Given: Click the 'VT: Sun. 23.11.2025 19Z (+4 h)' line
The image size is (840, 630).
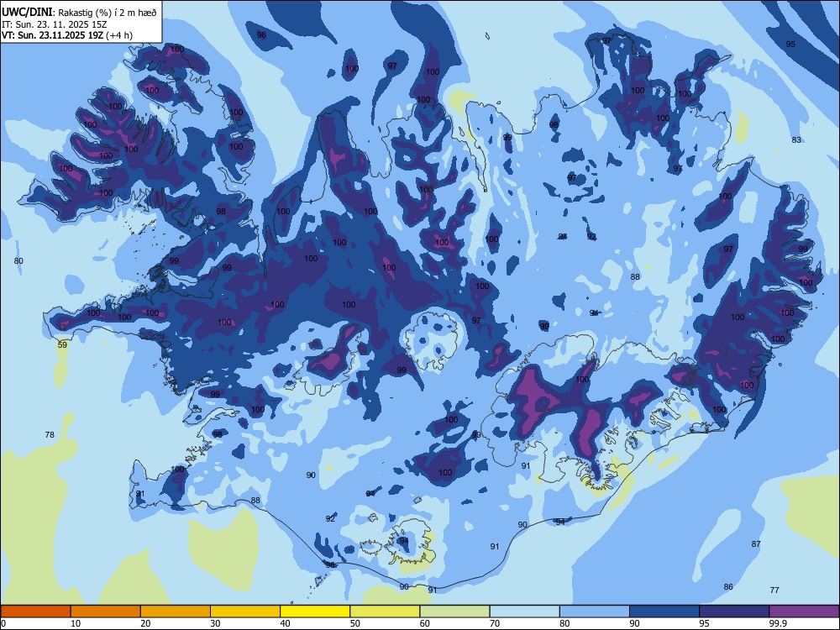Looking at the screenshot, I should point(67,35).
